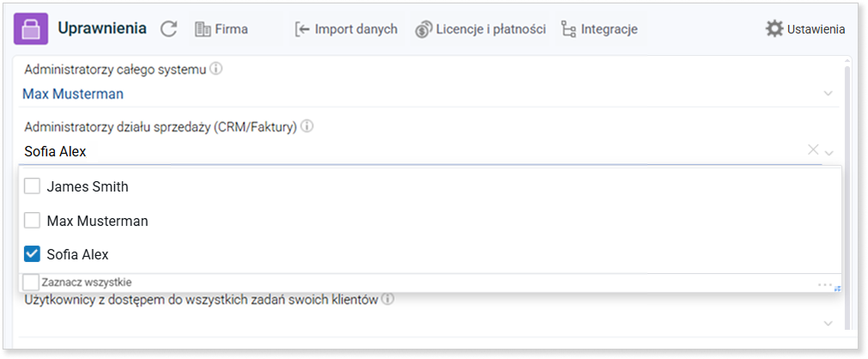Expand dropdown under Użytkownicy z dostępem
The image size is (868, 359).
coord(829,324)
